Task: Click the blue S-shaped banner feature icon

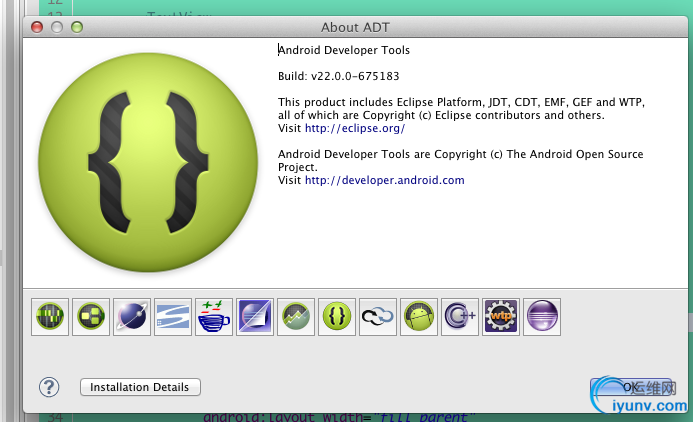Action: [x=173, y=316]
